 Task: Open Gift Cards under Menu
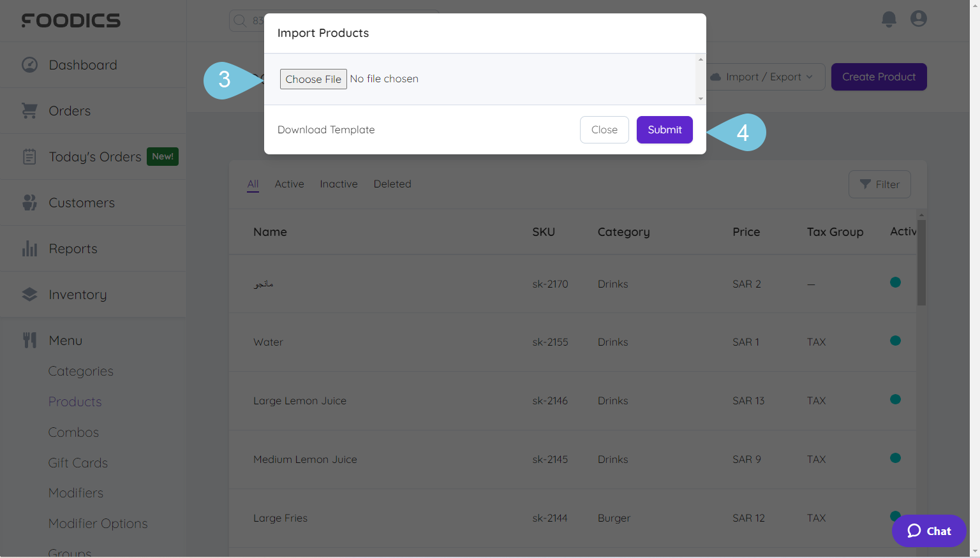(78, 463)
